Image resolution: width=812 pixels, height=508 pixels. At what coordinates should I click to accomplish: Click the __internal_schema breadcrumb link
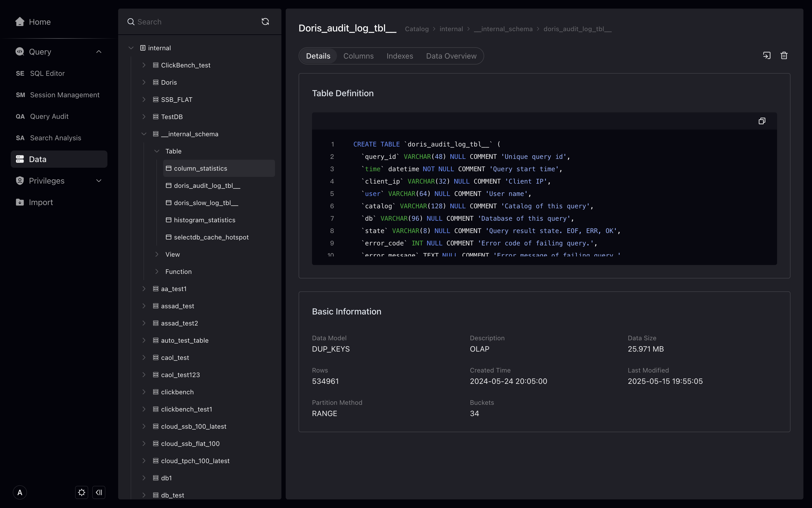point(503,29)
